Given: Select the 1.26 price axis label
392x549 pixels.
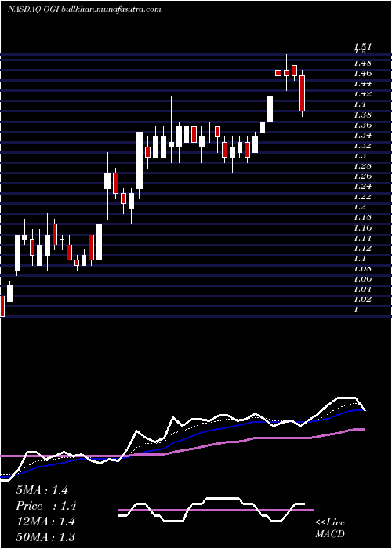Looking at the screenshot, I should click(x=362, y=176).
